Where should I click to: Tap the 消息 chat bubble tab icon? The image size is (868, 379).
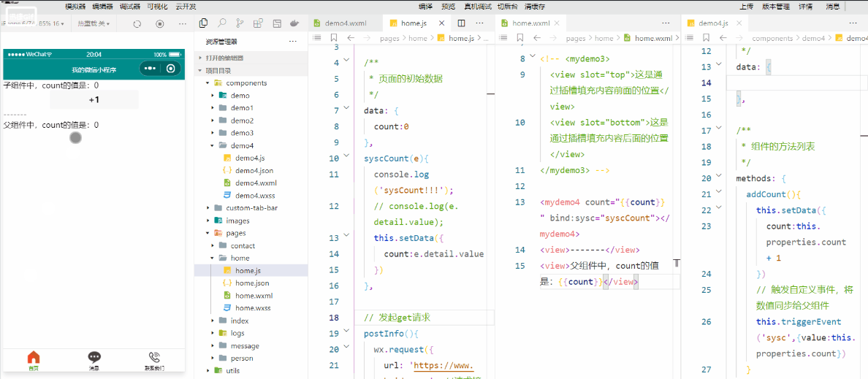[x=94, y=357]
